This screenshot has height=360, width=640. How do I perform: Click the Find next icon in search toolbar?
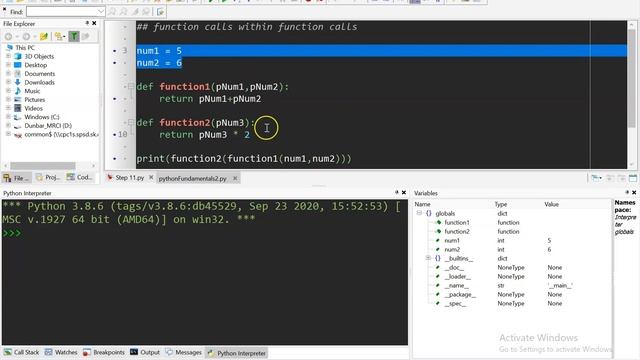113,12
